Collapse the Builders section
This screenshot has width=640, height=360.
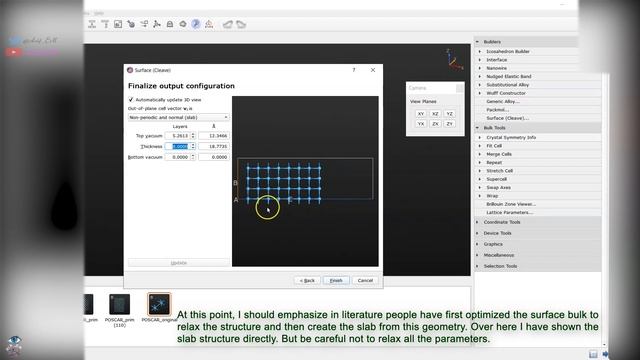pyautogui.click(x=477, y=42)
